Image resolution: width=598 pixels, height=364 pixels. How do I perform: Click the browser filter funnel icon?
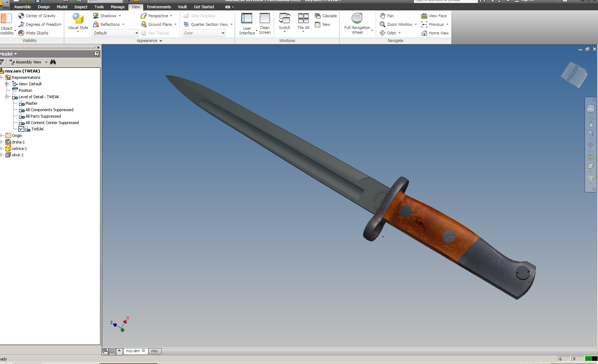click(2, 62)
